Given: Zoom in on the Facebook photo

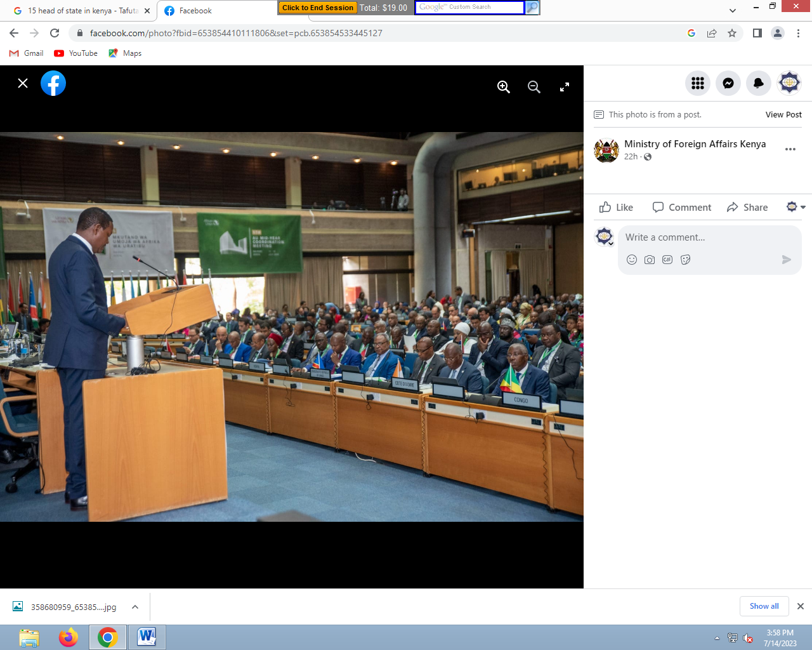Looking at the screenshot, I should tap(504, 87).
